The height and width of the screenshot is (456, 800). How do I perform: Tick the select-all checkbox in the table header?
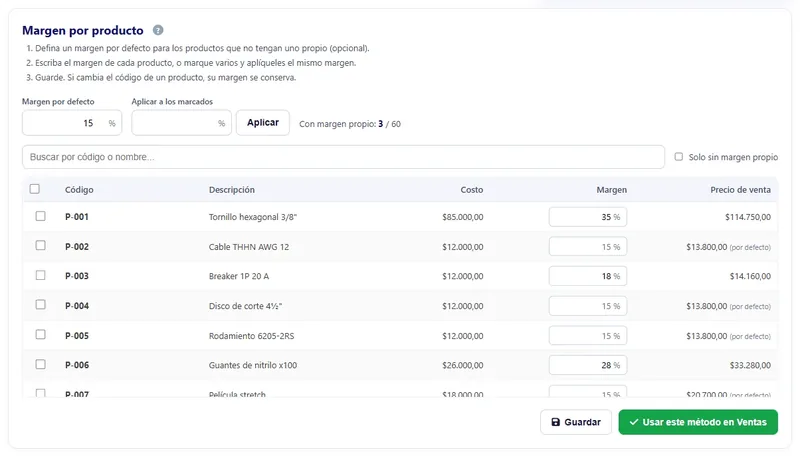pos(35,189)
